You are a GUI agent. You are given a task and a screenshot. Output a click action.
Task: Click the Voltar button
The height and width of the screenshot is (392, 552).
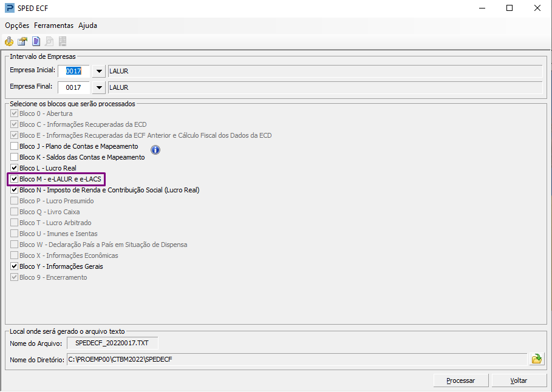pos(519,380)
